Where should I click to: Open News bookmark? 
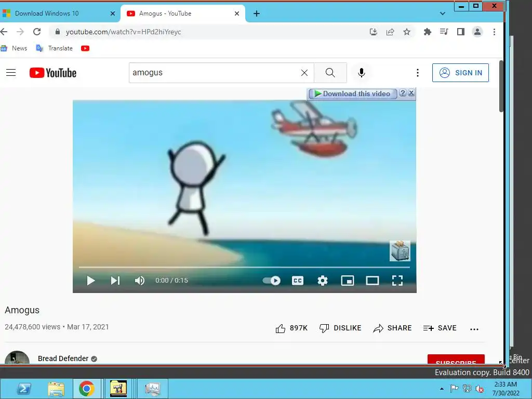point(14,48)
